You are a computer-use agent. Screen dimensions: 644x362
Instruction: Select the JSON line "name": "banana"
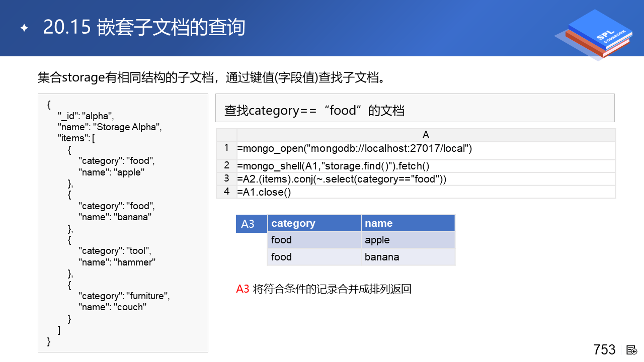(115, 217)
